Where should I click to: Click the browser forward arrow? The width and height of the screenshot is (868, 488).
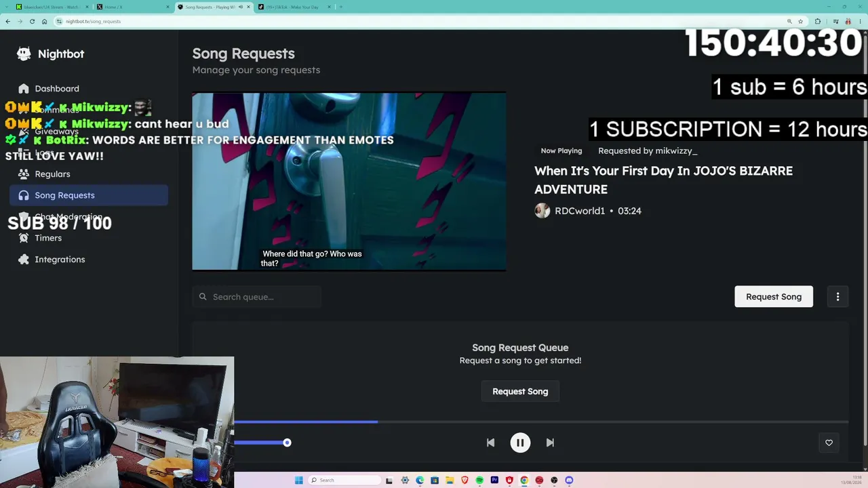tap(20, 22)
